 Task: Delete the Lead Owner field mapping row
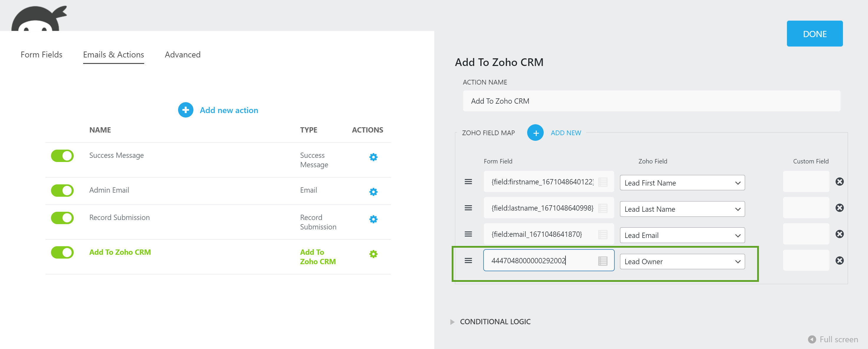click(x=839, y=260)
